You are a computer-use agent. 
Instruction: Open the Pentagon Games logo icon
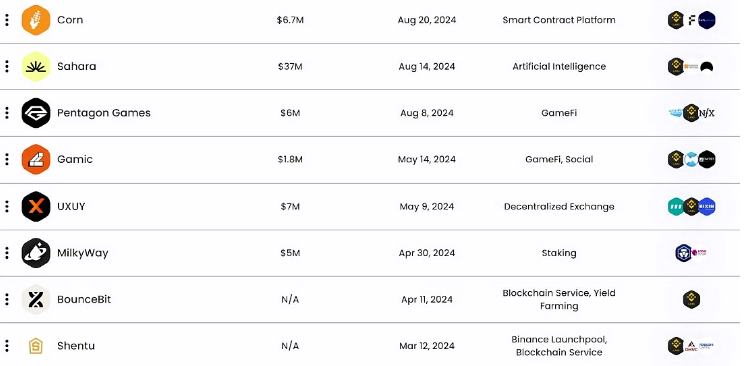coord(36,113)
